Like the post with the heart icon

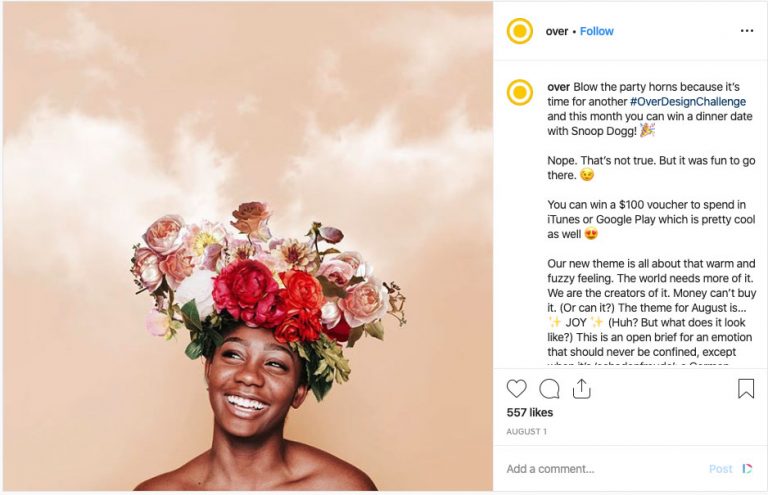pos(516,389)
